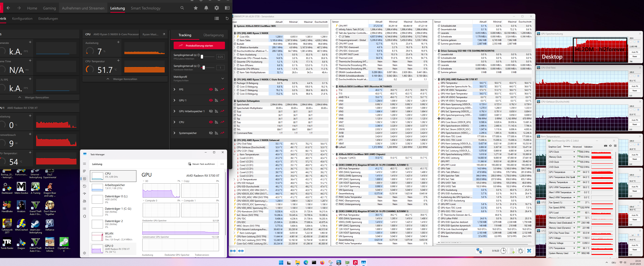The image size is (644, 266).
Task: Open GPU-Z GPU Temperature sensor dropdown
Action: [574, 172]
